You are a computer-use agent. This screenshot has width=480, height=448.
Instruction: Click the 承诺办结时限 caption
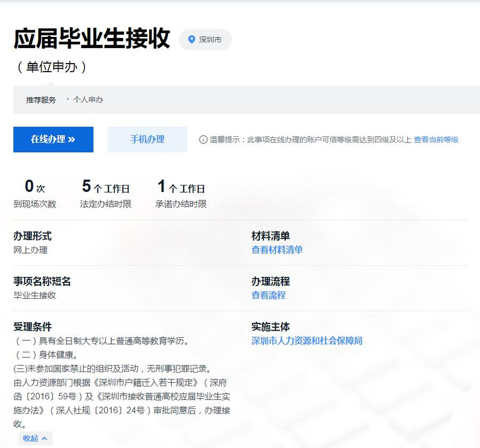coord(181,204)
